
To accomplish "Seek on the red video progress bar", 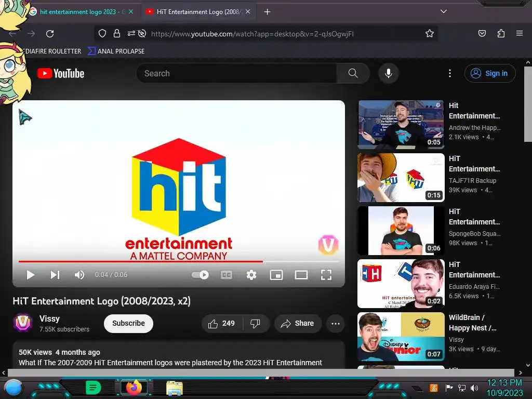I will [179, 262].
